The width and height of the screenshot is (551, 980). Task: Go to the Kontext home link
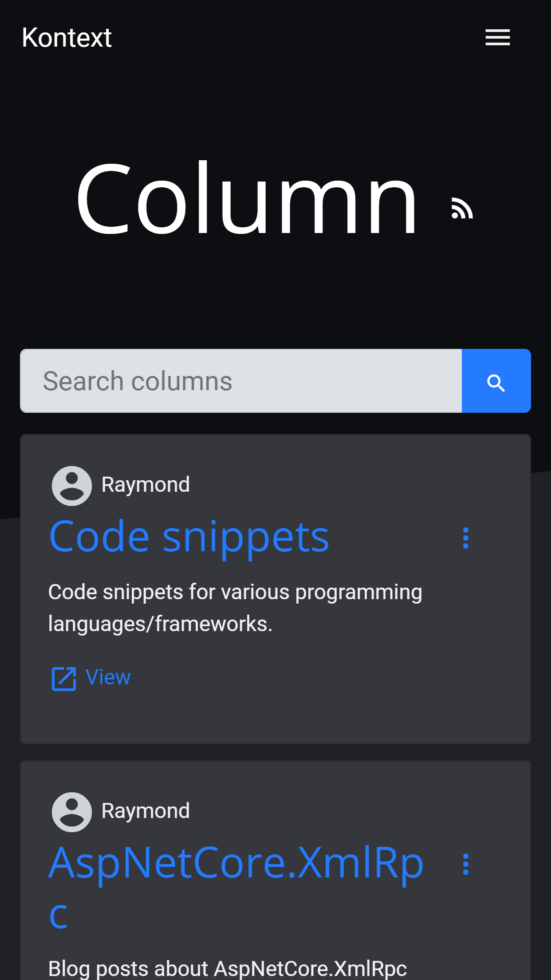pyautogui.click(x=67, y=37)
